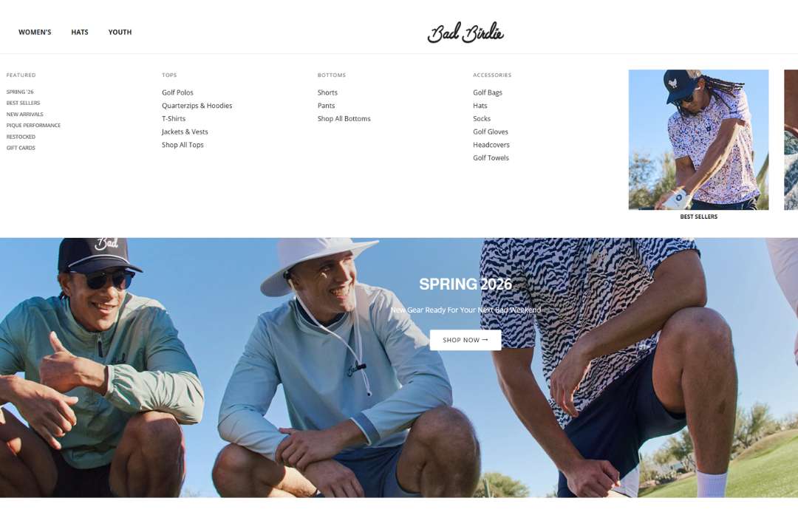Open the Women's menu
Viewport: 798px width, 532px height.
(x=35, y=32)
